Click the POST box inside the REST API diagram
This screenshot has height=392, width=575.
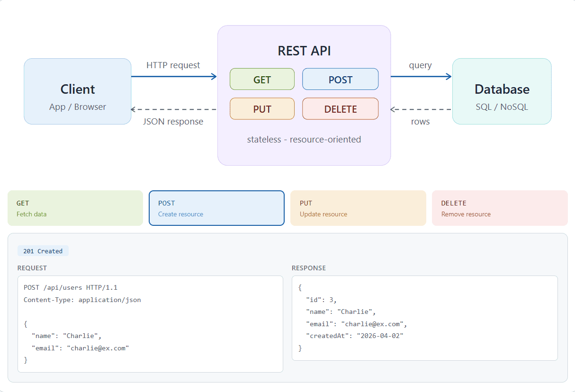coord(340,79)
